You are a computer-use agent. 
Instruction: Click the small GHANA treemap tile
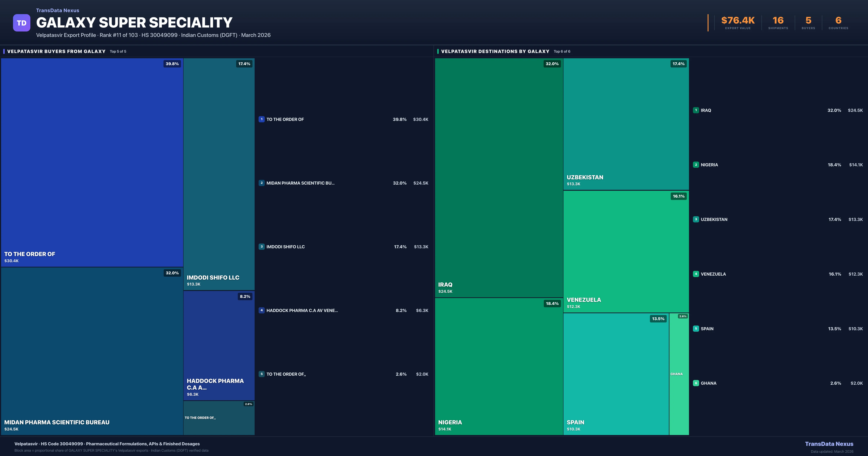point(679,374)
